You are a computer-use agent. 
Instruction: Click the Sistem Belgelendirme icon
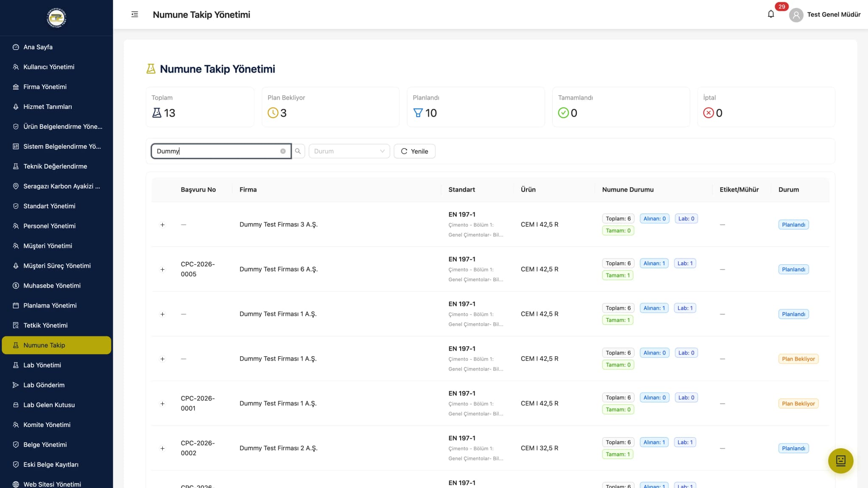pos(16,147)
